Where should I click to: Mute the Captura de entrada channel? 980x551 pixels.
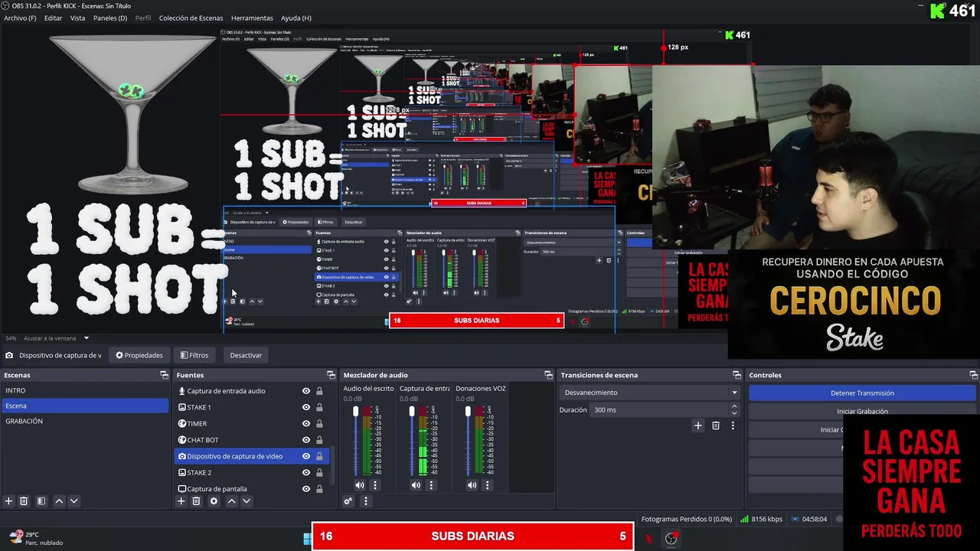[416, 485]
